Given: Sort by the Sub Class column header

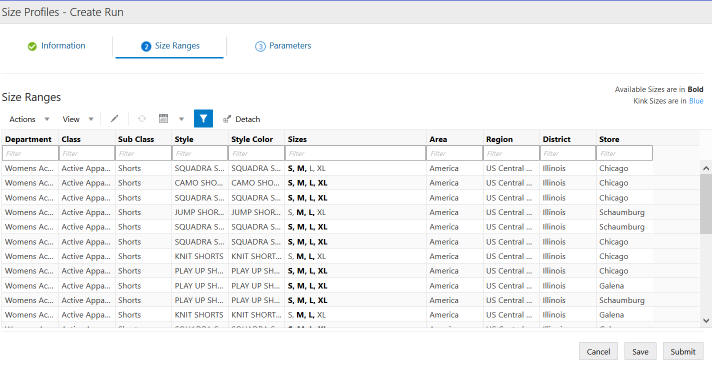Looking at the screenshot, I should pyautogui.click(x=136, y=139).
